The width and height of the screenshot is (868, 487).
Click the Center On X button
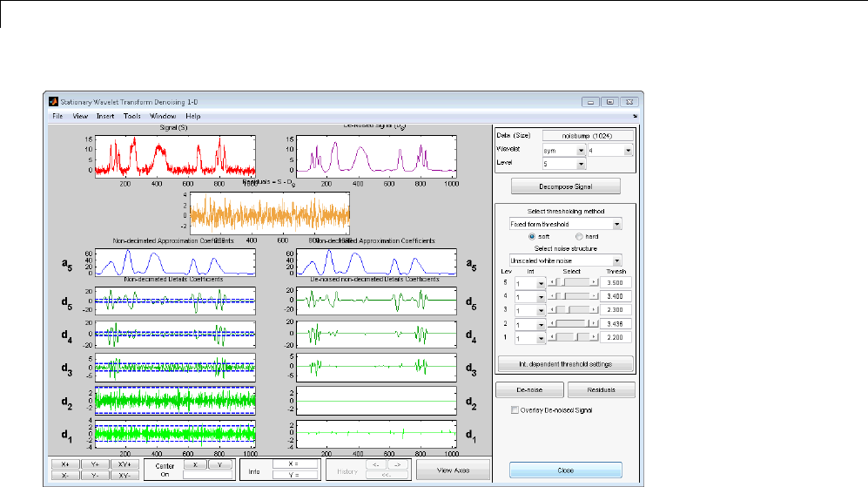197,465
